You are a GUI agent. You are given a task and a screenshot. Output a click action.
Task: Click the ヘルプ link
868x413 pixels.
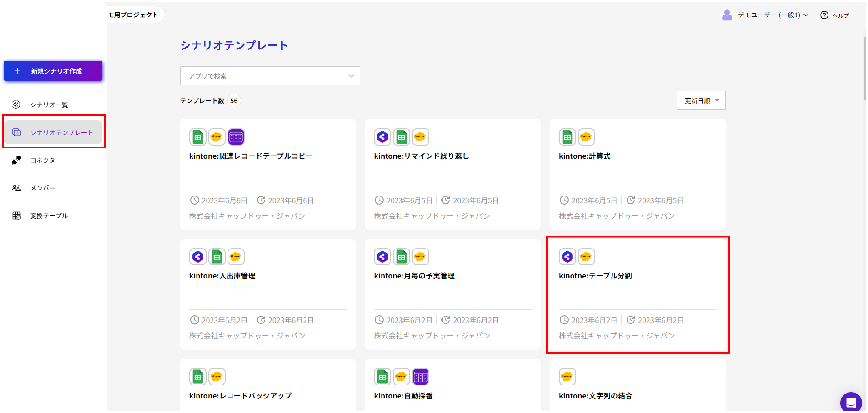coord(840,15)
